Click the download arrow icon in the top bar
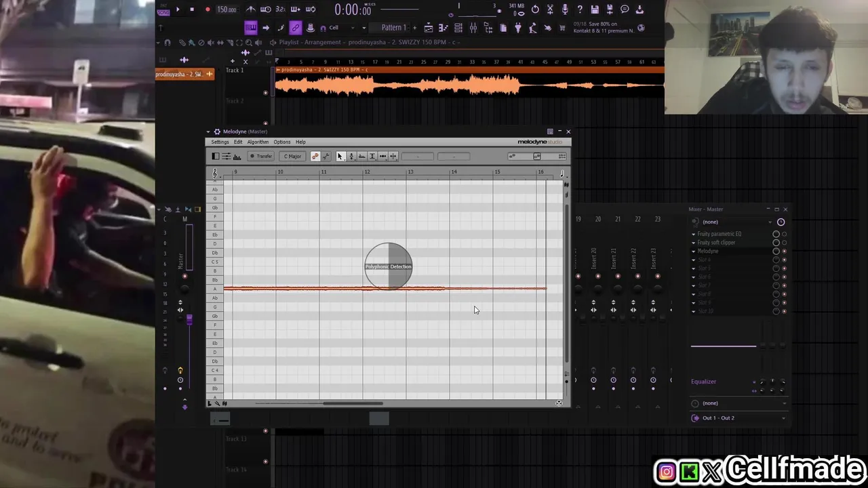 point(639,9)
